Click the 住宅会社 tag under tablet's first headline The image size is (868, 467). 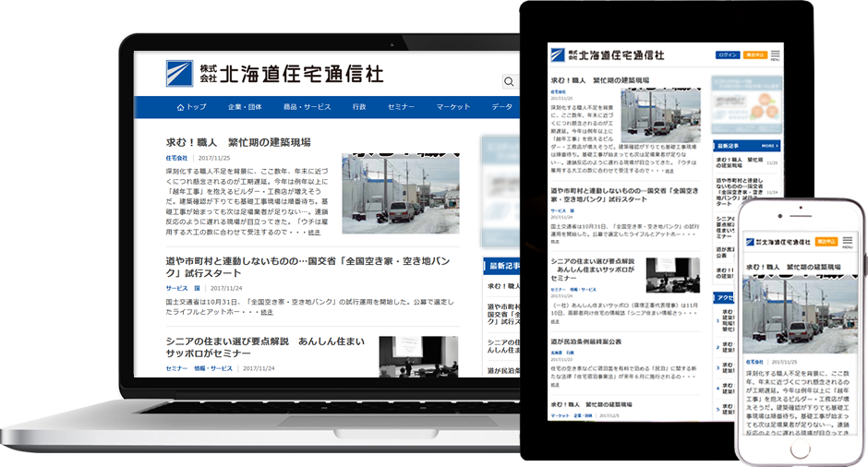pos(558,92)
